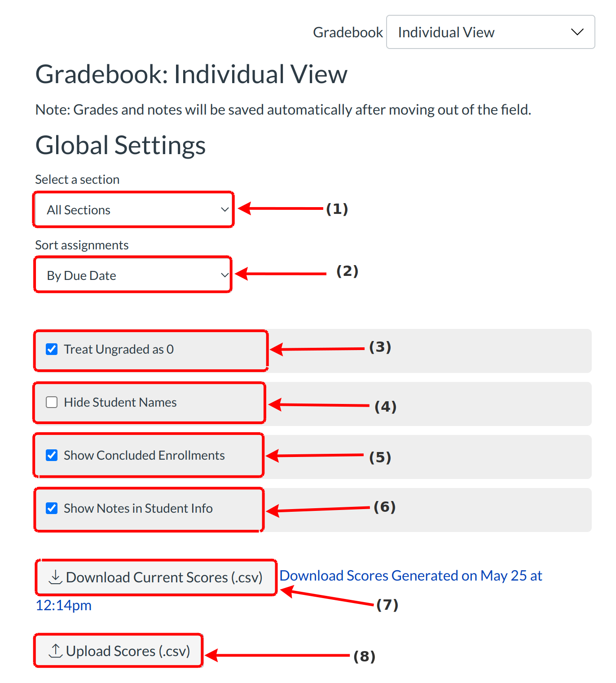Open the Sort assignments dropdown

click(132, 275)
